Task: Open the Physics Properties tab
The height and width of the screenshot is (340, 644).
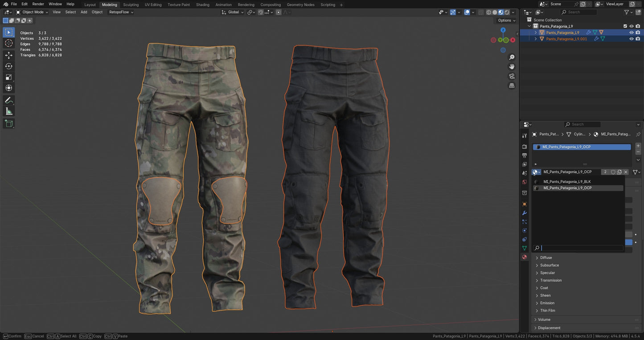Action: pyautogui.click(x=524, y=230)
